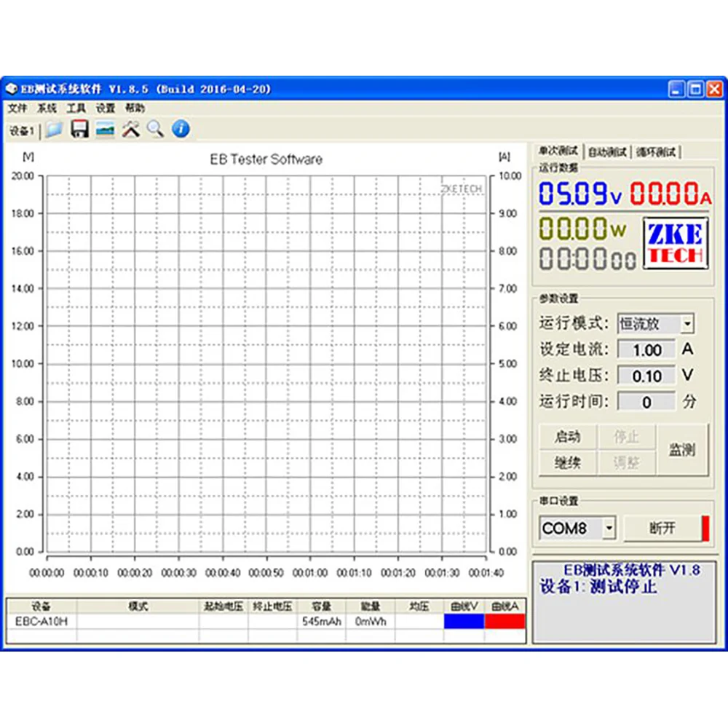
Task: Click the 终止电压 column header
Action: coord(272,606)
